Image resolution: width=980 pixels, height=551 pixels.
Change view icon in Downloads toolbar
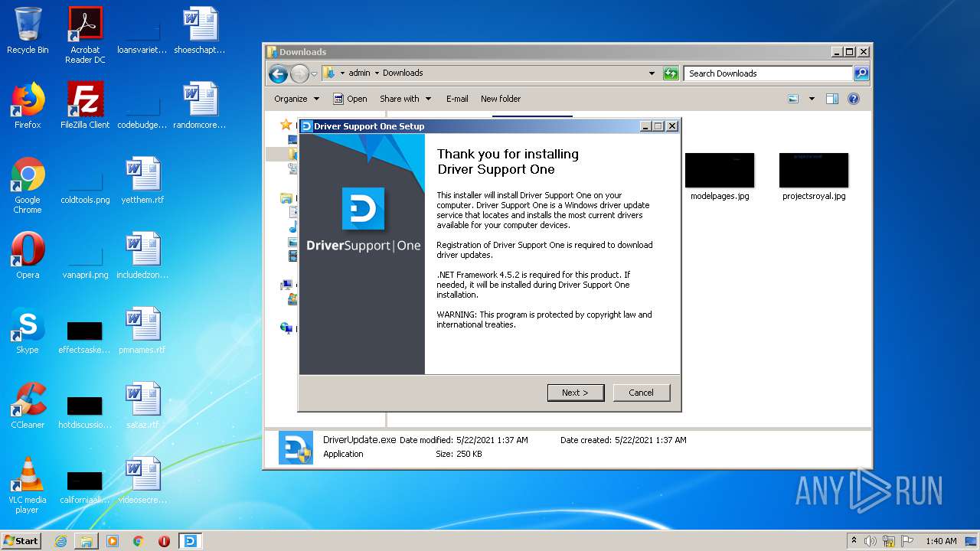point(793,99)
